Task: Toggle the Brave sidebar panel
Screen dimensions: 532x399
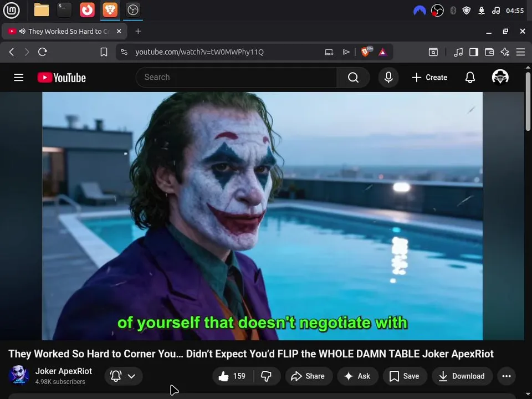Action: [474, 52]
